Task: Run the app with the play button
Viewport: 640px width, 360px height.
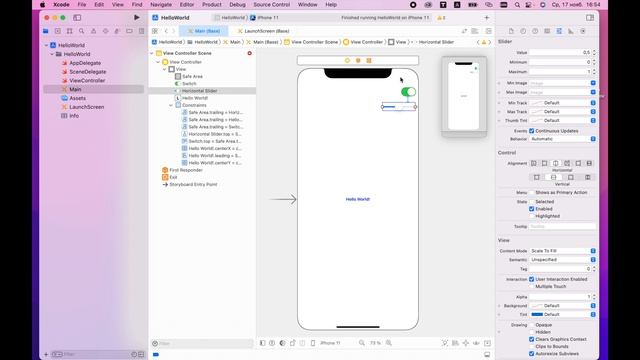Action: [x=137, y=18]
